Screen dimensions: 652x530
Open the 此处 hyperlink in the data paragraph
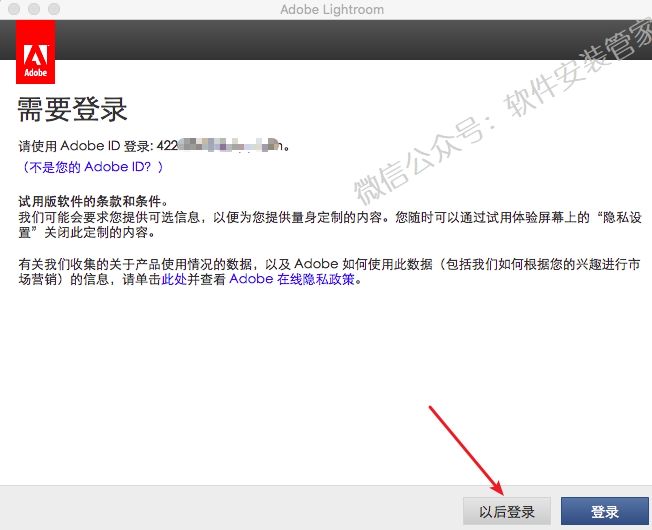[174, 279]
